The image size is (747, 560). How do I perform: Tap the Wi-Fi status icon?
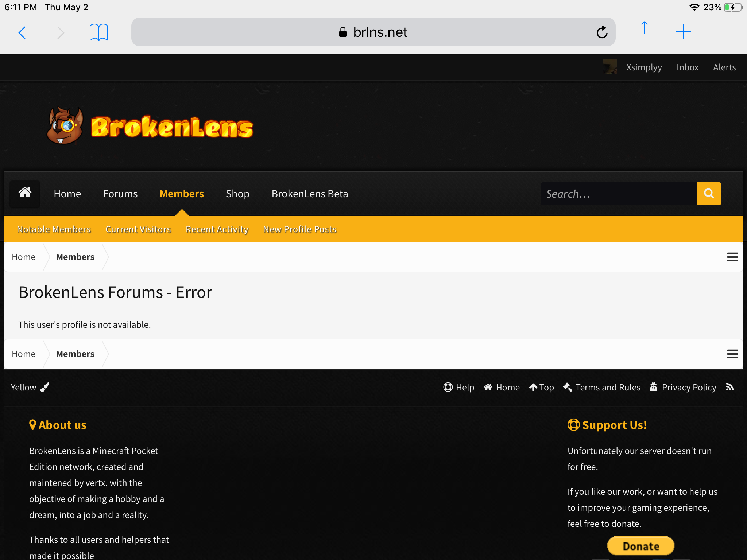(694, 7)
